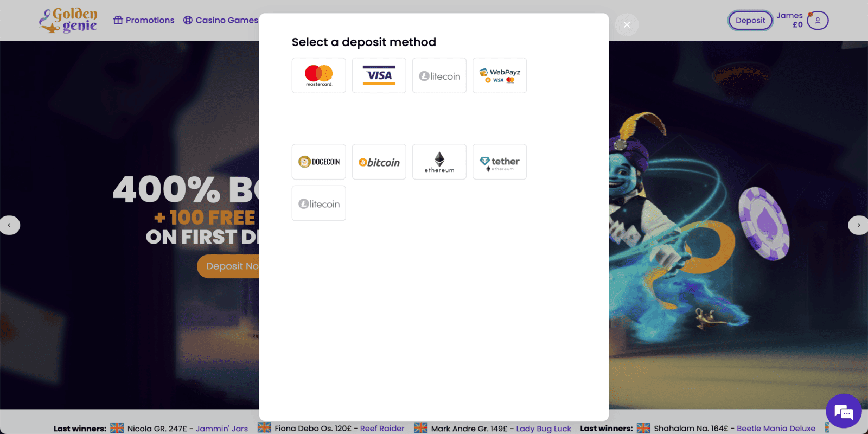The width and height of the screenshot is (868, 434).
Task: Choose Bitcoin deposit option
Action: click(x=379, y=162)
